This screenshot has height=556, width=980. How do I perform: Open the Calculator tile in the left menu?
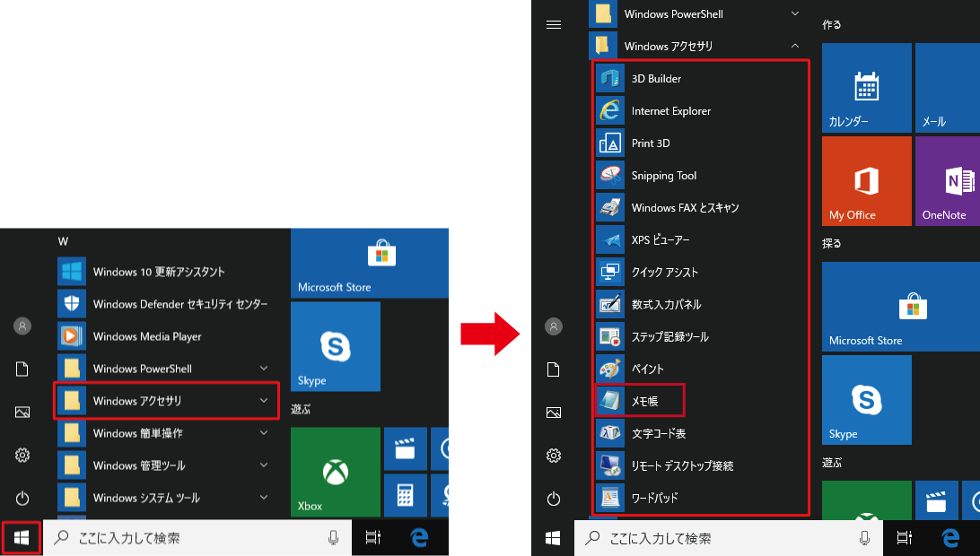tap(405, 495)
